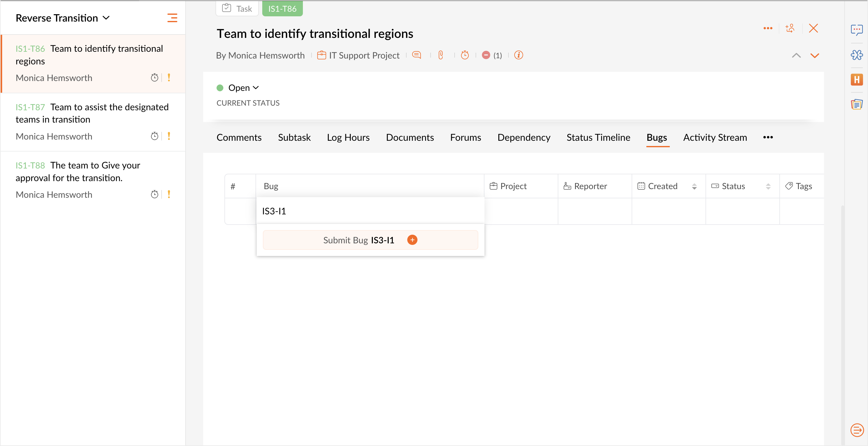The height and width of the screenshot is (446, 868).
Task: Open the Open status dropdown
Action: (243, 88)
